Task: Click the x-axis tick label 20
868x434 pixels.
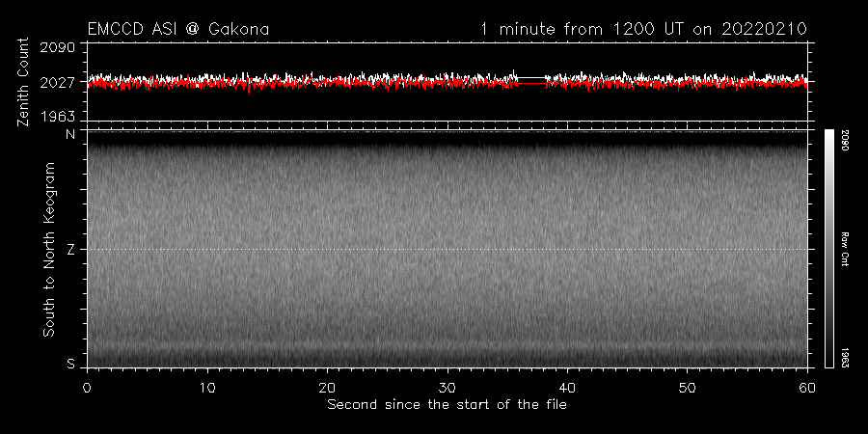Action: (327, 387)
